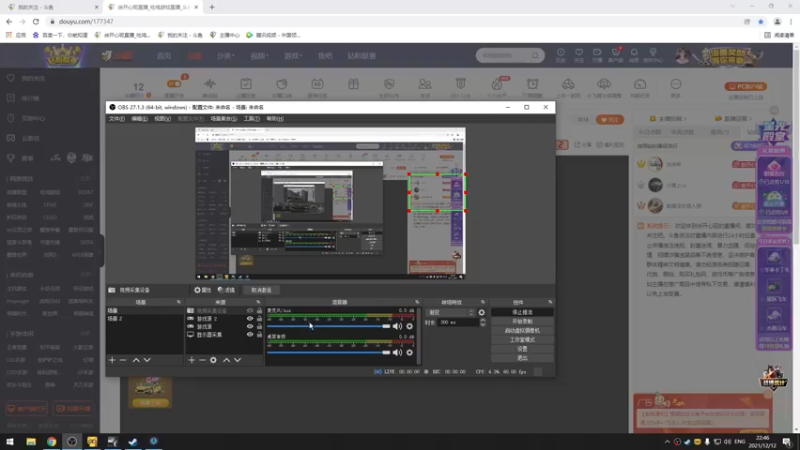Viewport: 800px width, 450px height.
Task: Toggle visibility of the 视频采集设备 source
Action: (250, 311)
